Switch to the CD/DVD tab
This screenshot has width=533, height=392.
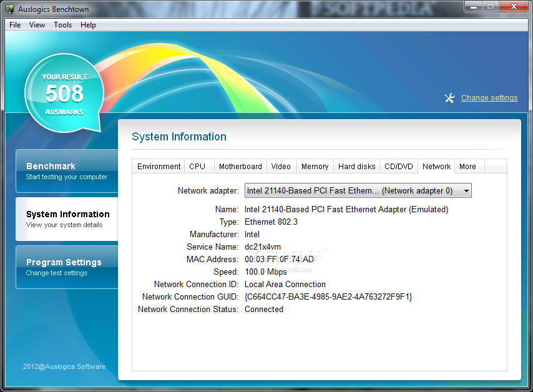coord(398,166)
